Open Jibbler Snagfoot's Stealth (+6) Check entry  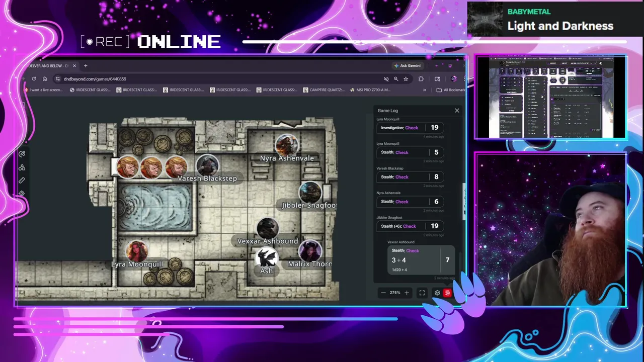click(x=410, y=226)
